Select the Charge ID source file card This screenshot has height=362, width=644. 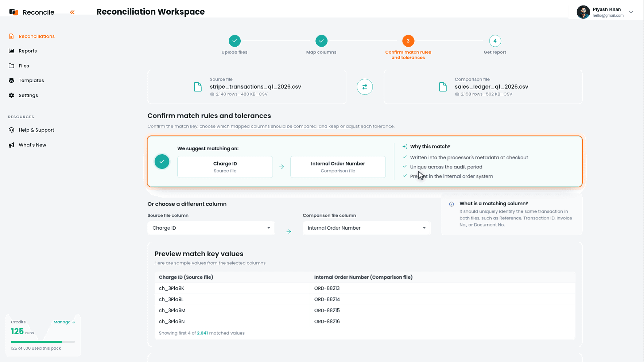click(x=225, y=167)
